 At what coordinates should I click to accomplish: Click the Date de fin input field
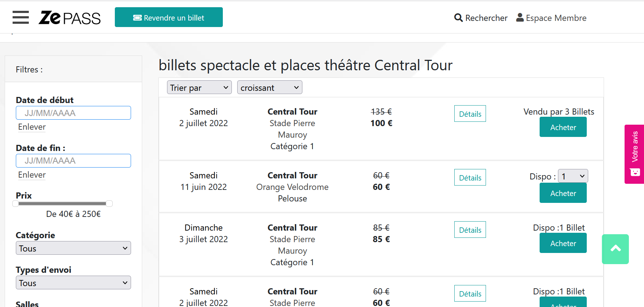[73, 161]
